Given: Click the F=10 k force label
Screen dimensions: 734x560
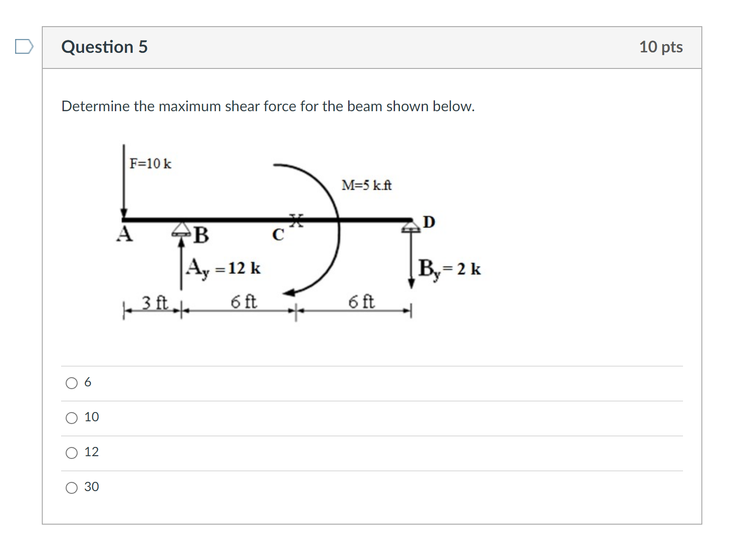Looking at the screenshot, I should pos(150,163).
